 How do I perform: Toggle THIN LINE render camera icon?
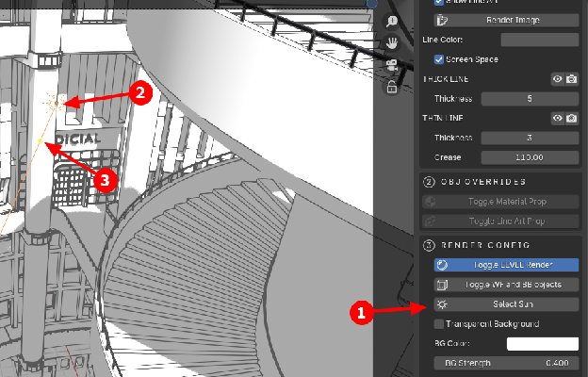coord(571,118)
